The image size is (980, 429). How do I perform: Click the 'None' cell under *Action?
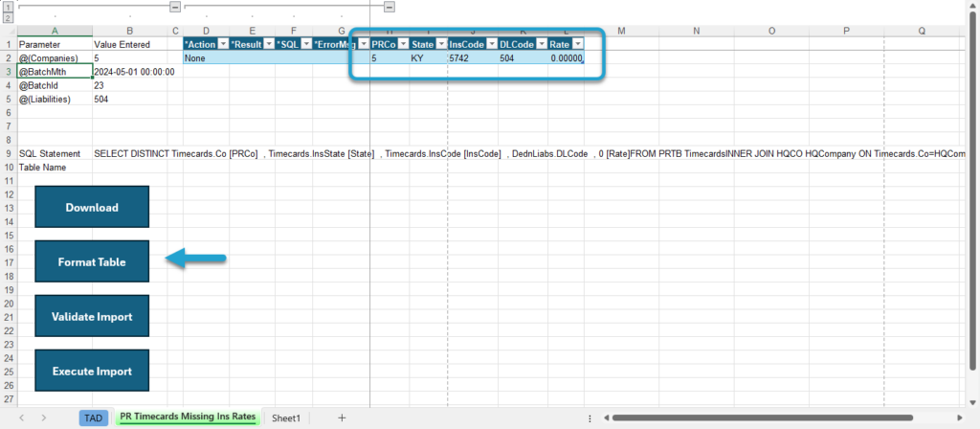point(207,58)
